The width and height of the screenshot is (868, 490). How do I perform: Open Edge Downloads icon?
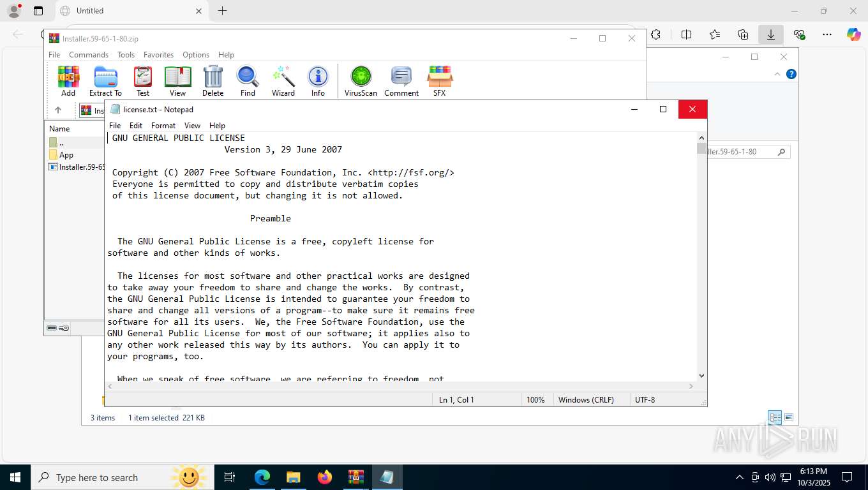pos(771,34)
